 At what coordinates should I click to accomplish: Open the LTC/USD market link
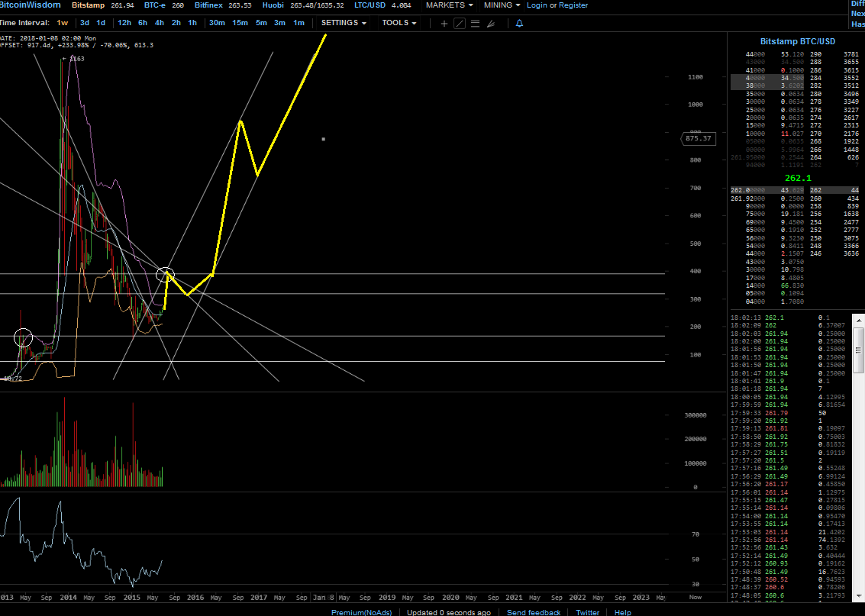370,5
